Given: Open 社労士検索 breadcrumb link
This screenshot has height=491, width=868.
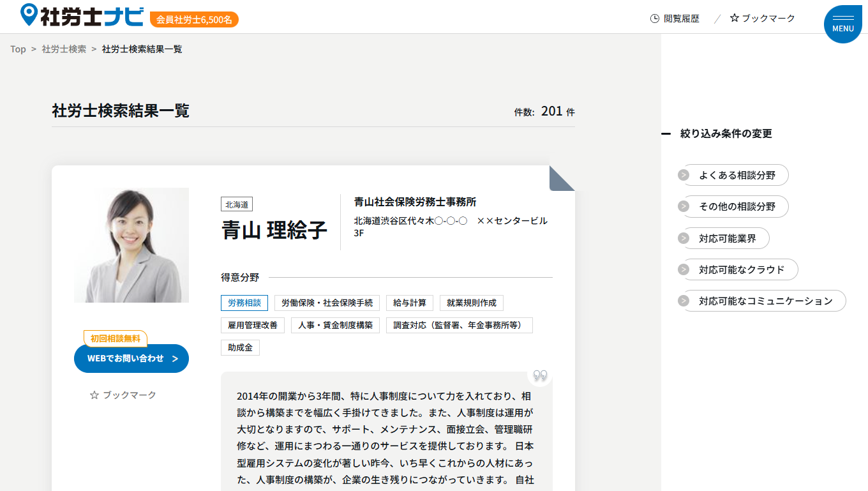Looking at the screenshot, I should tap(64, 49).
